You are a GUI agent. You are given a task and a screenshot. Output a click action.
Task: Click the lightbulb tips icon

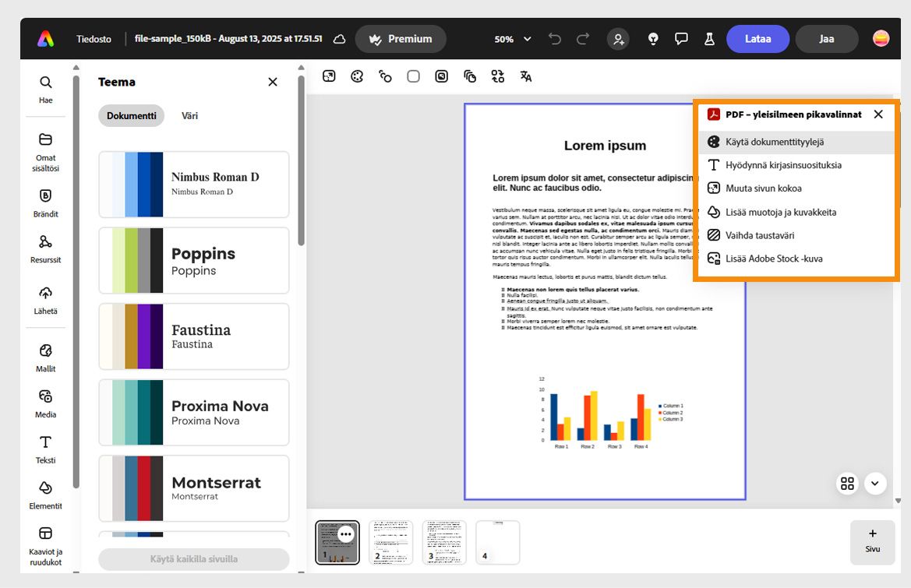point(653,39)
